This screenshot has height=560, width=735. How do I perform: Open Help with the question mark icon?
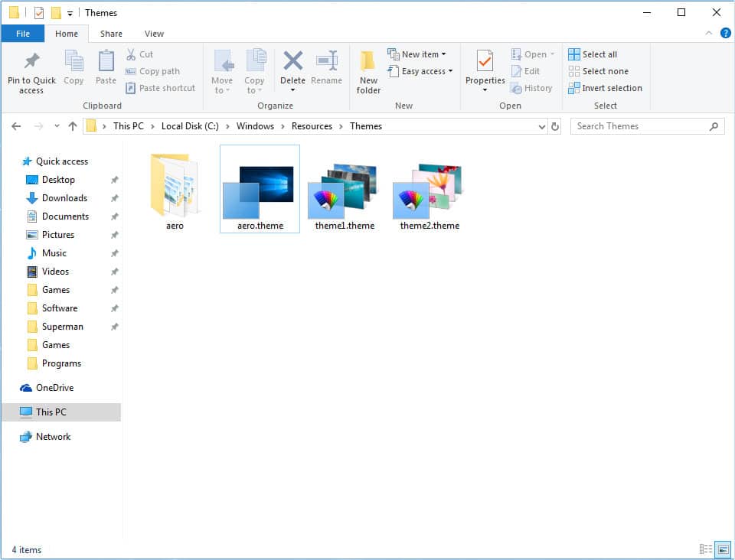725,33
